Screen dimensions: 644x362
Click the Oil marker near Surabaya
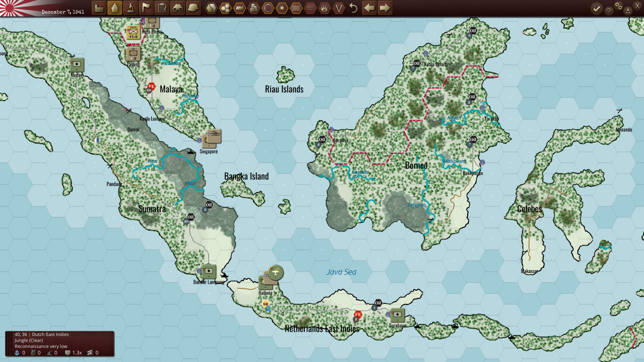(378, 303)
